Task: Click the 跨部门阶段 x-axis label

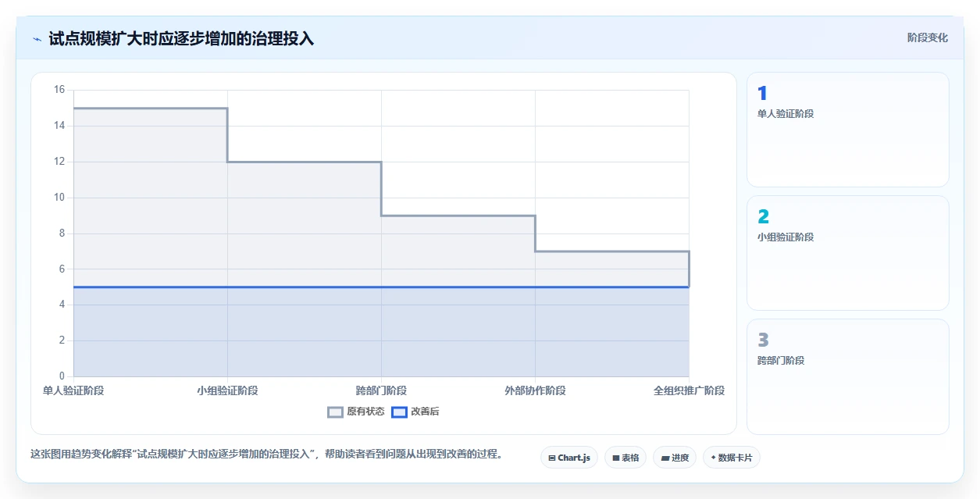Action: click(x=381, y=390)
